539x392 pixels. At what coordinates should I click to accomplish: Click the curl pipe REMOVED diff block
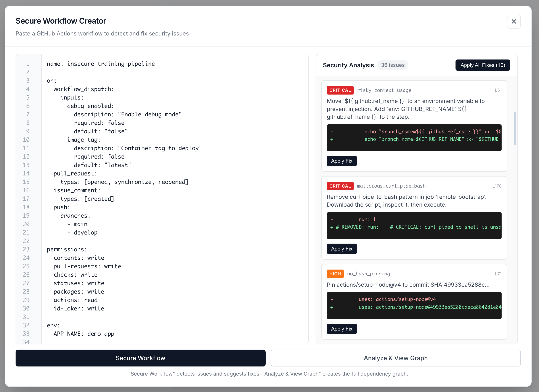pyautogui.click(x=414, y=225)
